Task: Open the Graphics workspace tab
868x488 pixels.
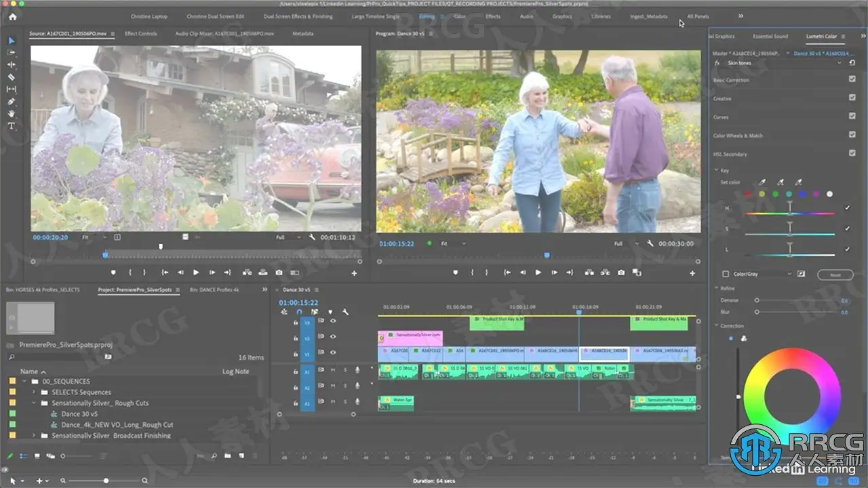Action: click(x=562, y=16)
